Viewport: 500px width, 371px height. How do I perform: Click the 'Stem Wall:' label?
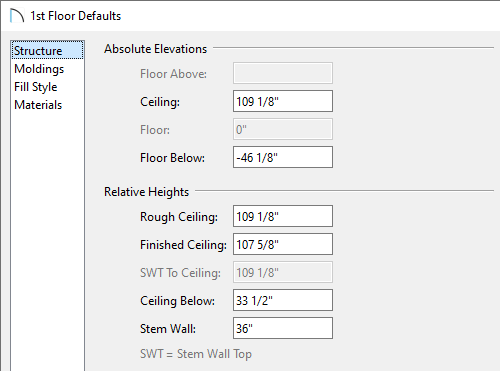tap(168, 329)
